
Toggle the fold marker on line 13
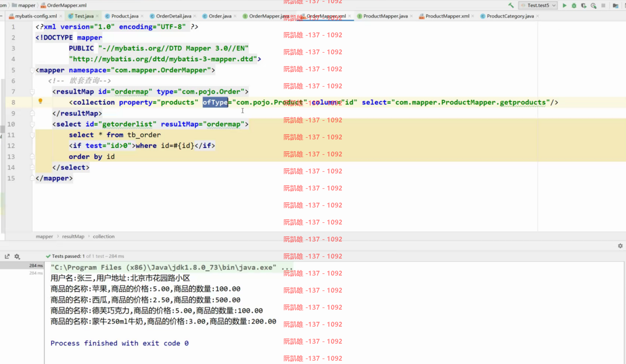pyautogui.click(x=32, y=156)
